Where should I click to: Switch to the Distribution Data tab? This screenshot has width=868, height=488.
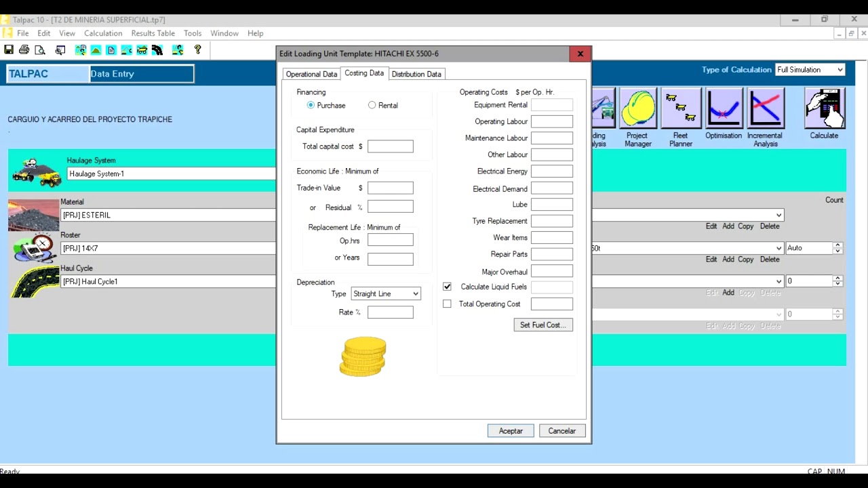[416, 74]
